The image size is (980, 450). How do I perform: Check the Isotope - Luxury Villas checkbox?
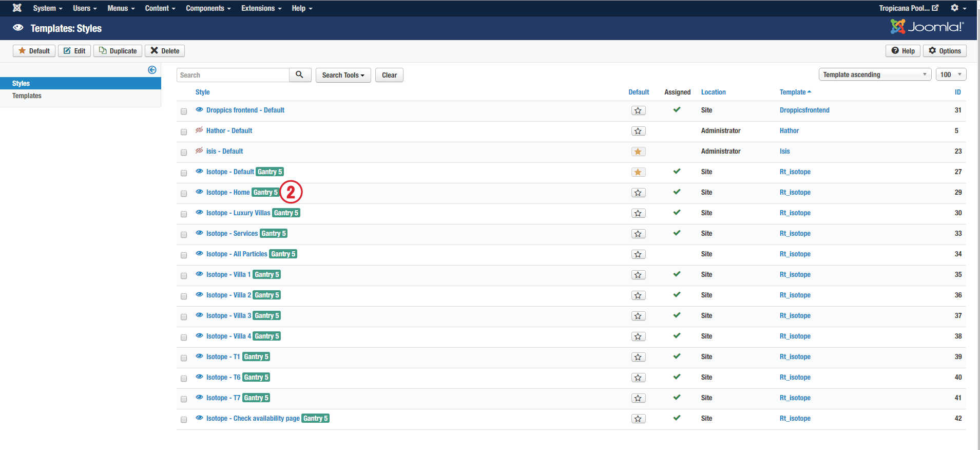(184, 214)
